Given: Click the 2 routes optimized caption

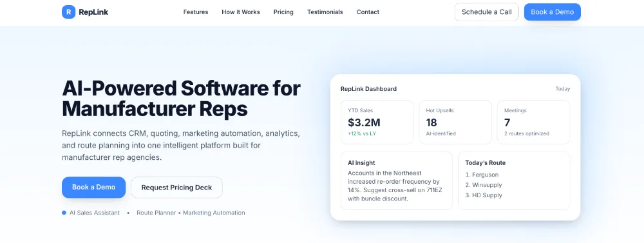Looking at the screenshot, I should (527, 133).
